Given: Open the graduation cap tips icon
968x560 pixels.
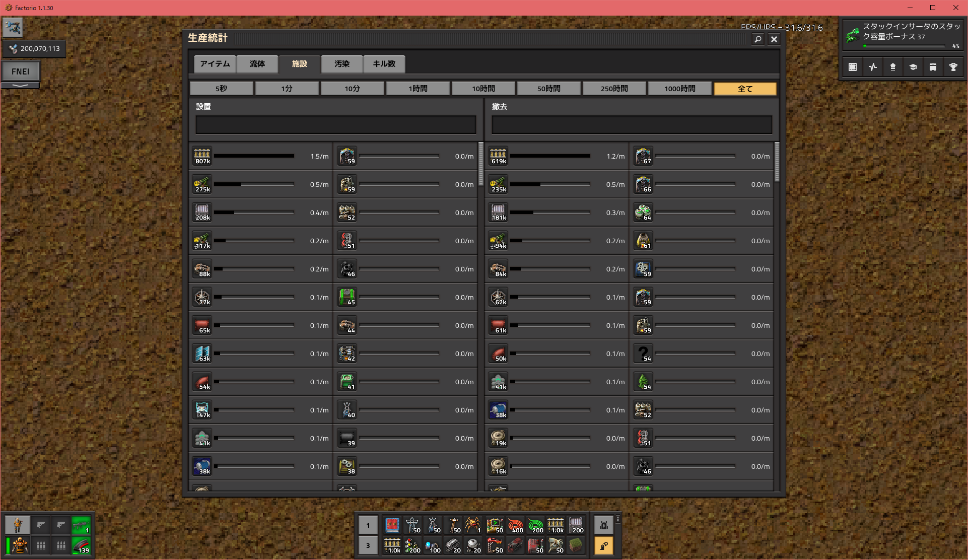Looking at the screenshot, I should (913, 67).
